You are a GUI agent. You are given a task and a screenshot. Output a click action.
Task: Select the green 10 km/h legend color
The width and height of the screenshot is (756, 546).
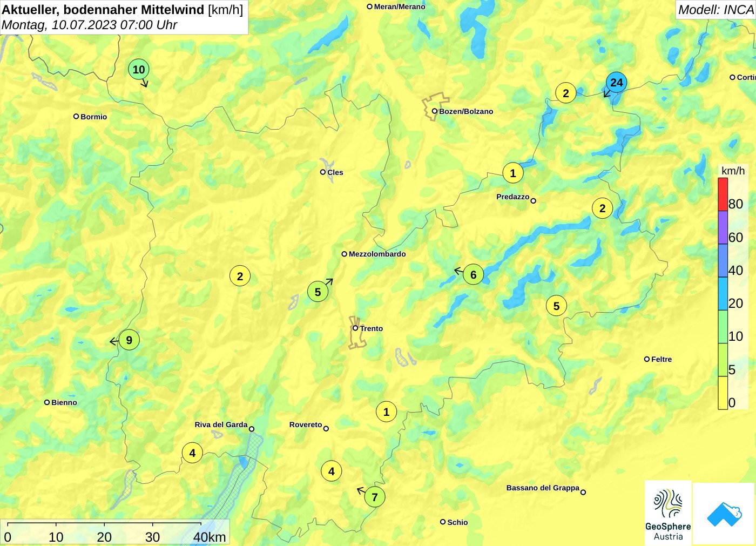click(723, 327)
